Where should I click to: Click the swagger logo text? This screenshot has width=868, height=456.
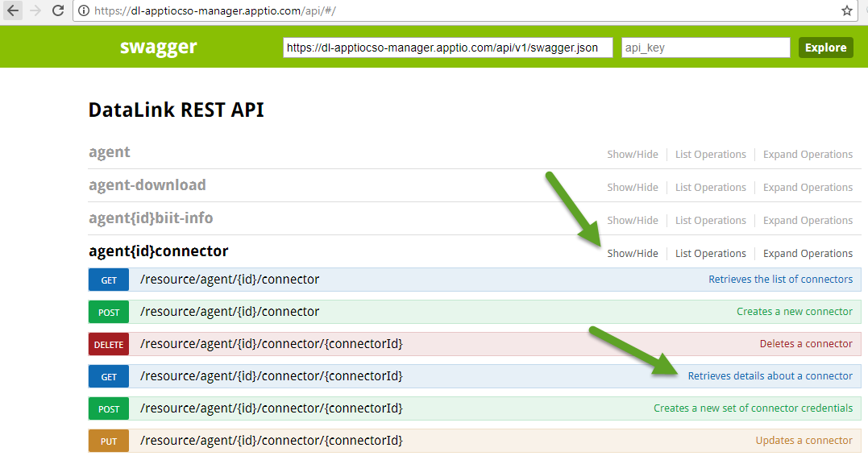click(x=158, y=47)
